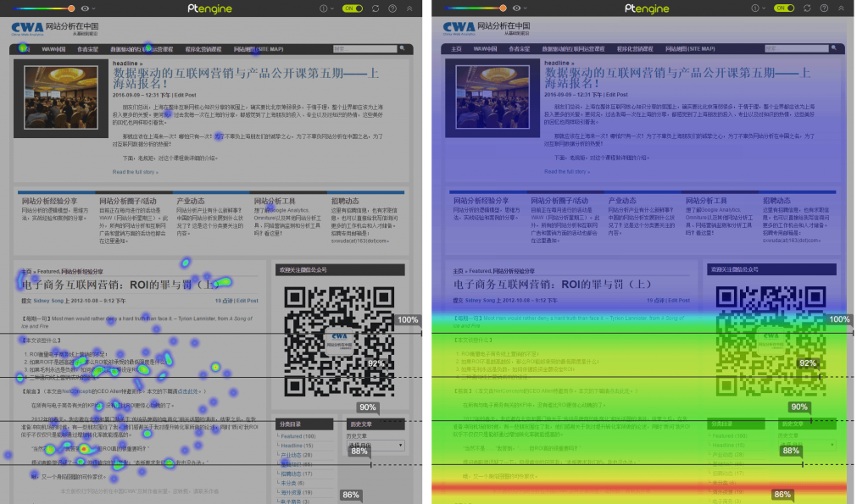Select 主页 in the right panel navigation
Viewport: 868px width, 504px height.
pyautogui.click(x=456, y=48)
